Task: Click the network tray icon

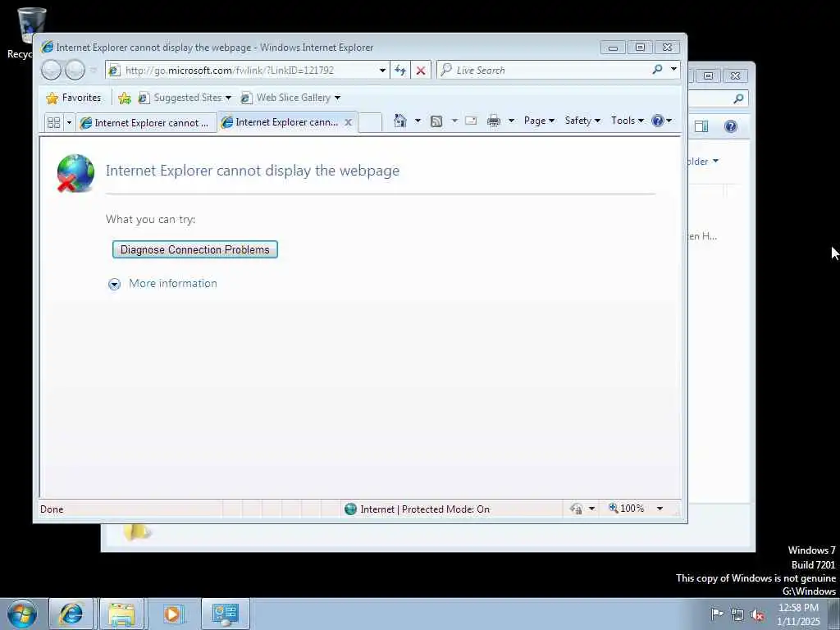Action: tap(737, 614)
